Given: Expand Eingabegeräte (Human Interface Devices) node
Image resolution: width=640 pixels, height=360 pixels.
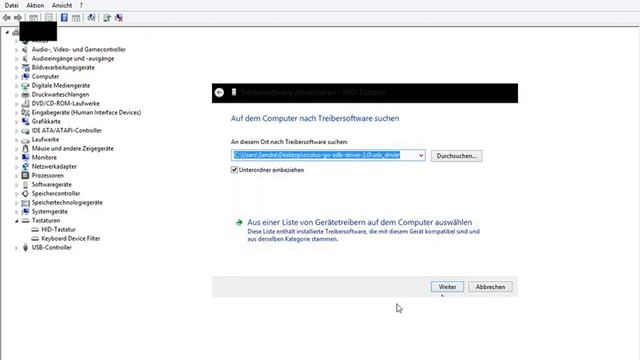Looking at the screenshot, I should 17,113.
